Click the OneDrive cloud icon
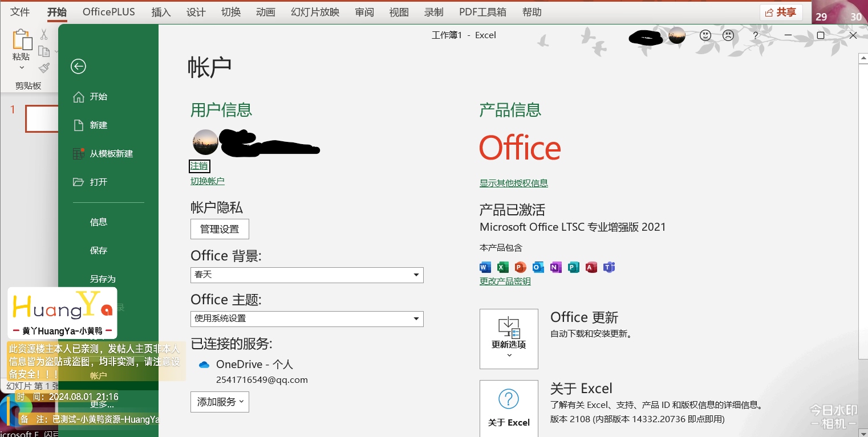This screenshot has width=868, height=437. pos(204,365)
